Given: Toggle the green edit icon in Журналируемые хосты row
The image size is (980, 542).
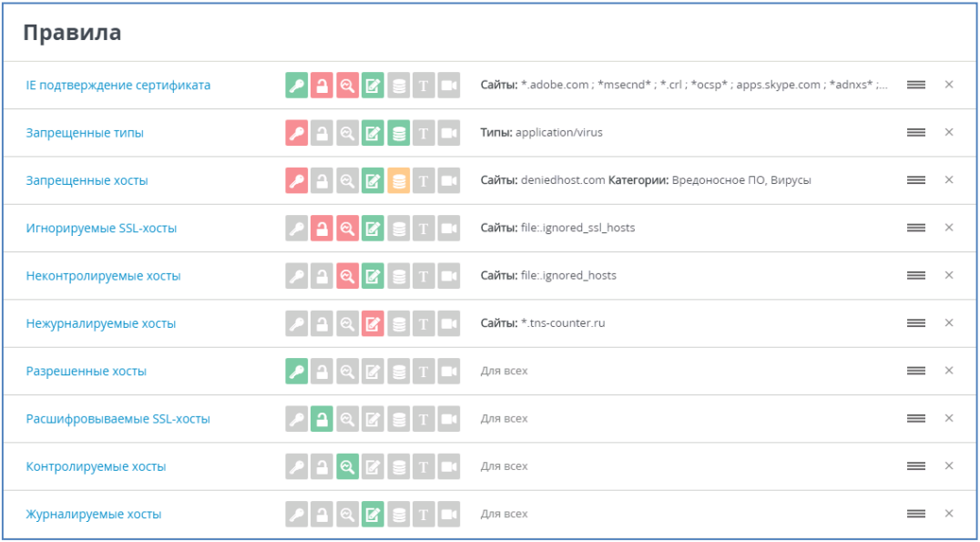Looking at the screenshot, I should pyautogui.click(x=373, y=514).
